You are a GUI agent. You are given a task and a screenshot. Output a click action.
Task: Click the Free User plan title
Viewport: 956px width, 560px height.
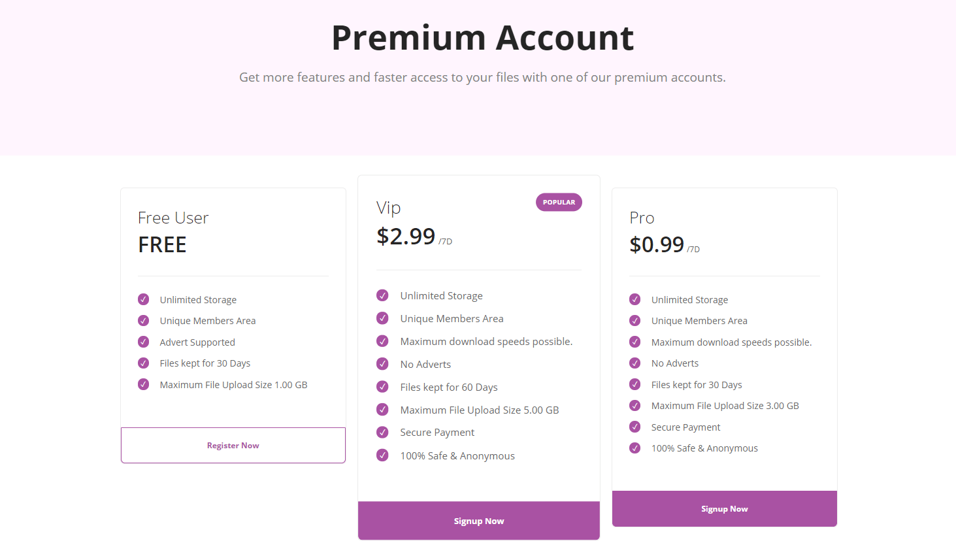(x=173, y=218)
